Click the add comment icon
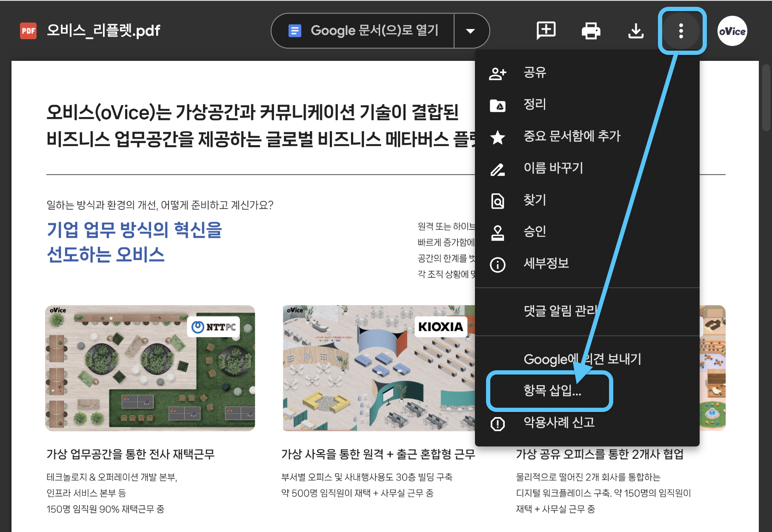 [x=546, y=31]
